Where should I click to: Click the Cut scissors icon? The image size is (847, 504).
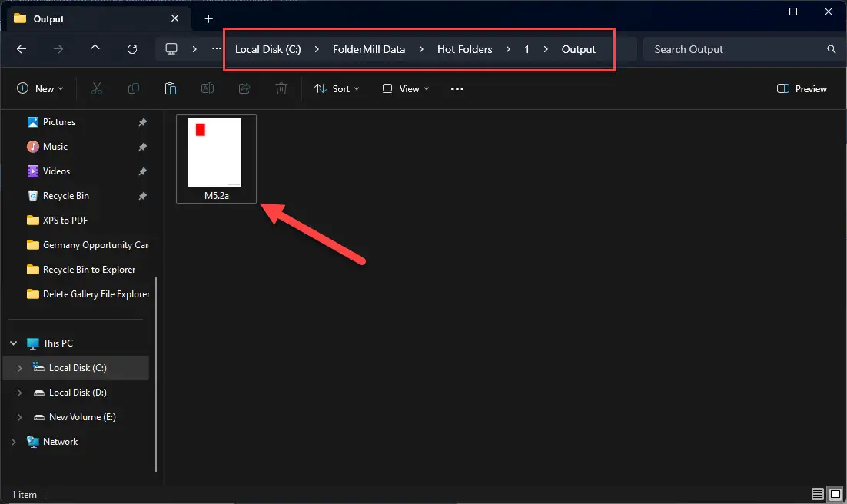pos(97,88)
